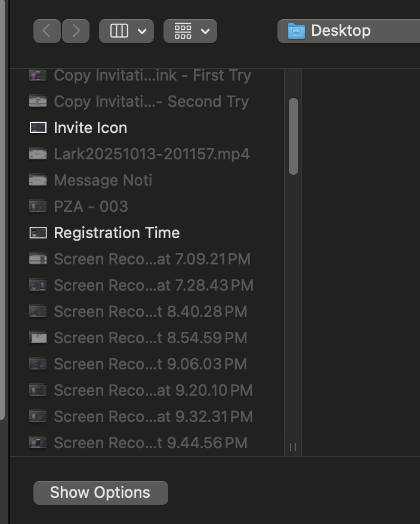
Task: Click the forward navigation arrow
Action: coord(75,31)
